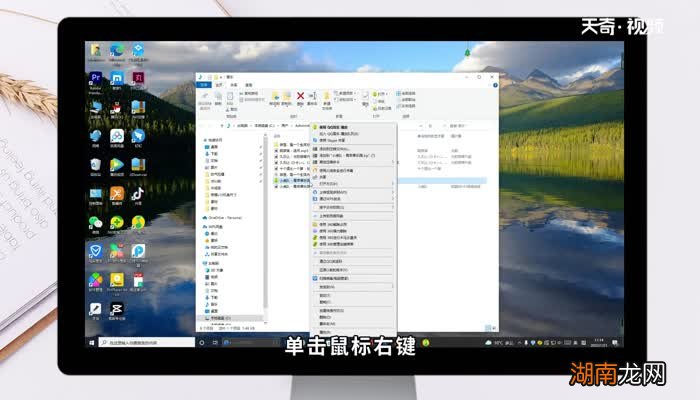Open the pen drawing app desktop icon

(x=96, y=309)
